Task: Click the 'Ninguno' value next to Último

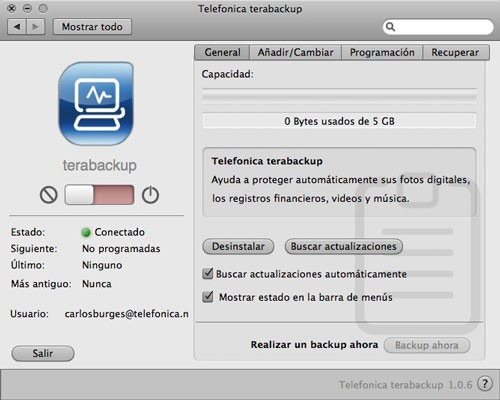Action: [102, 265]
